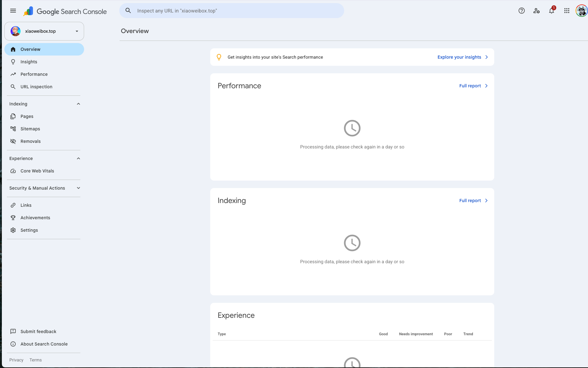Collapse the Indexing sidebar section
Screen dimensions: 588x368
tap(78, 104)
